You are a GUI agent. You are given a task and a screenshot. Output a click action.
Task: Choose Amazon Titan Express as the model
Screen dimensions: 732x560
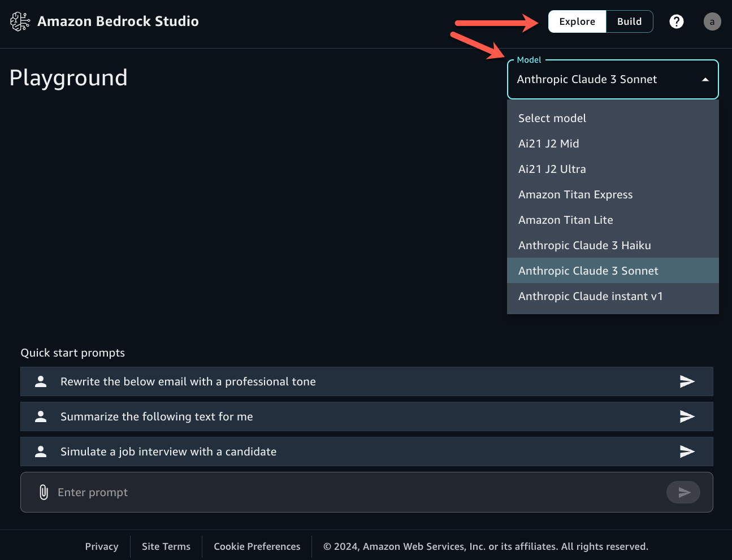tap(575, 194)
